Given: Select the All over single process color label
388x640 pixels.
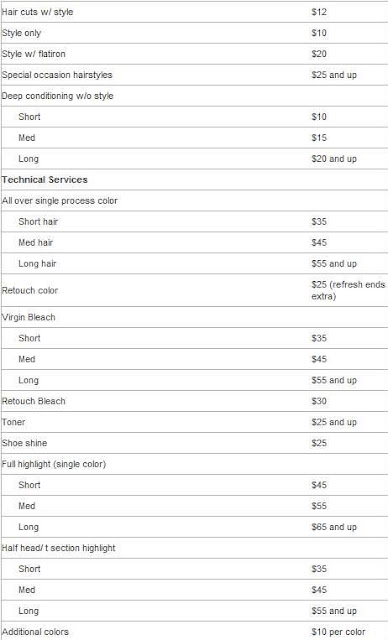Looking at the screenshot, I should [x=60, y=201].
